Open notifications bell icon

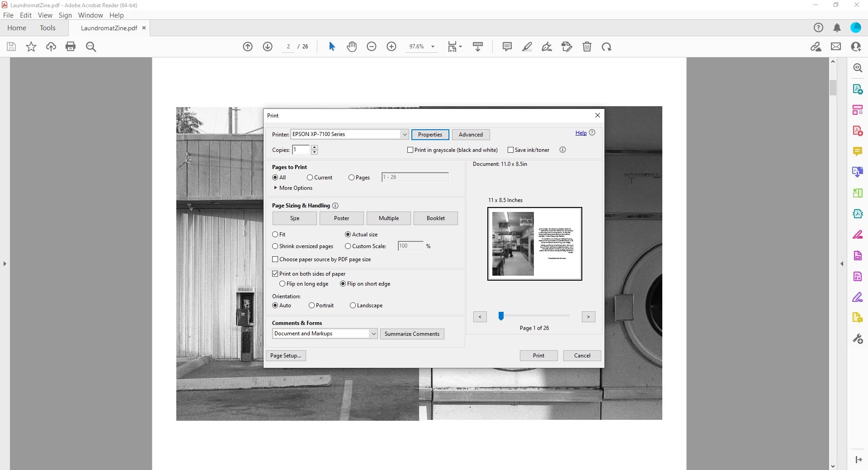(x=837, y=28)
